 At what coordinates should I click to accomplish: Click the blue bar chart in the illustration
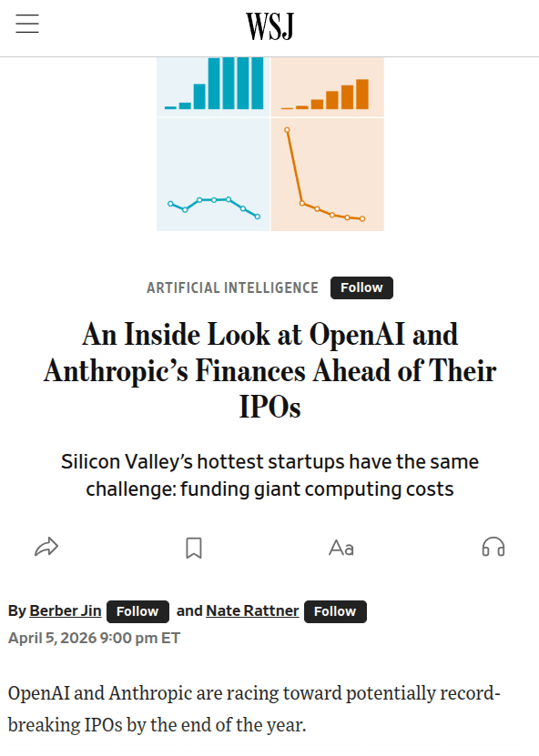click(x=212, y=86)
